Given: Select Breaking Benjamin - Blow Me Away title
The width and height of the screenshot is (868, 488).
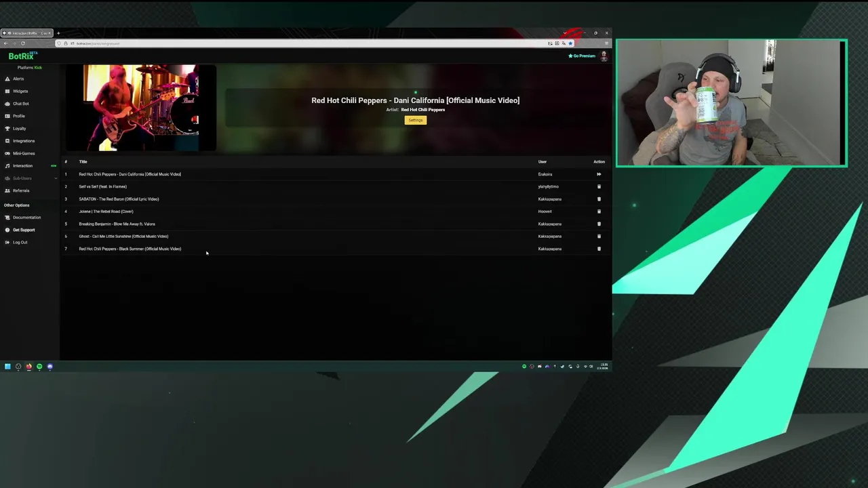Looking at the screenshot, I should (x=117, y=224).
